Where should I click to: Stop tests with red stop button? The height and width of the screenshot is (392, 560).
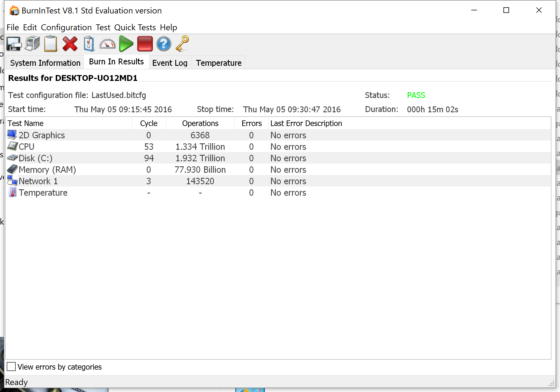[145, 44]
